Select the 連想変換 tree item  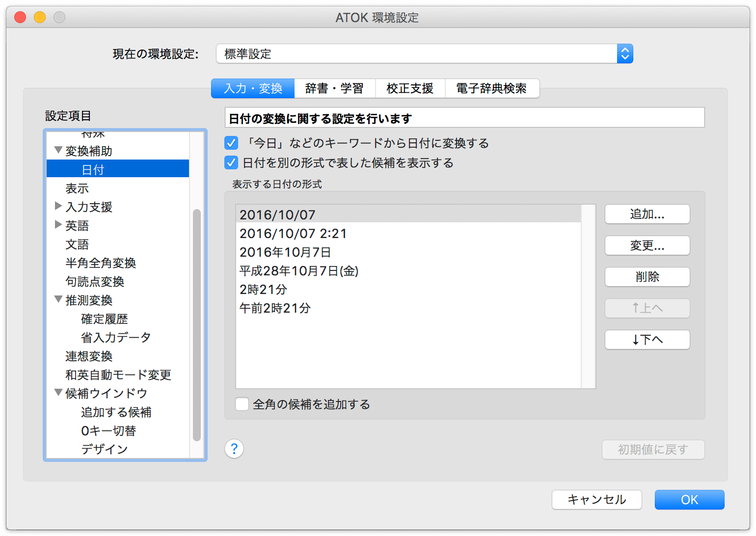point(118,356)
